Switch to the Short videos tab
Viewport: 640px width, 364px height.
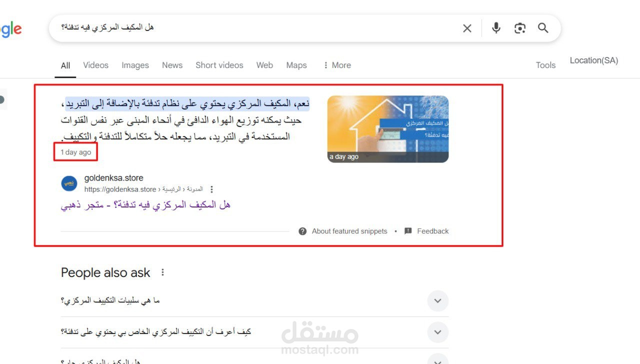219,65
